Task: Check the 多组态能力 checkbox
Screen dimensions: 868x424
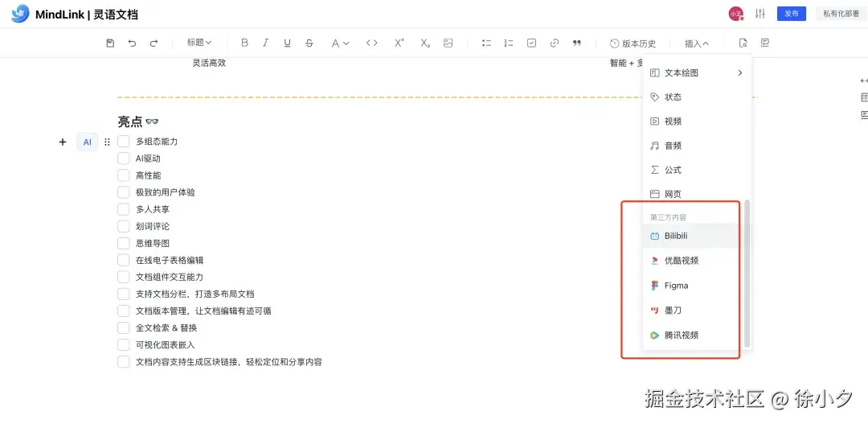Action: click(124, 142)
